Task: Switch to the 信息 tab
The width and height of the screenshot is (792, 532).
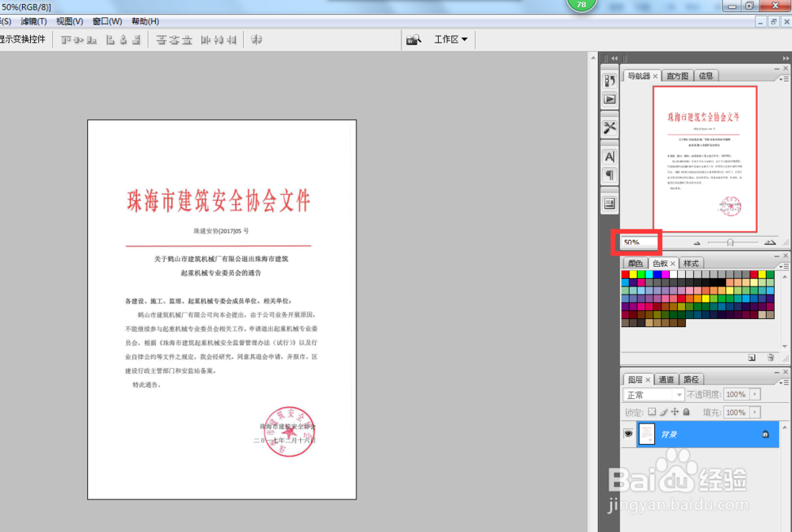Action: tap(706, 76)
